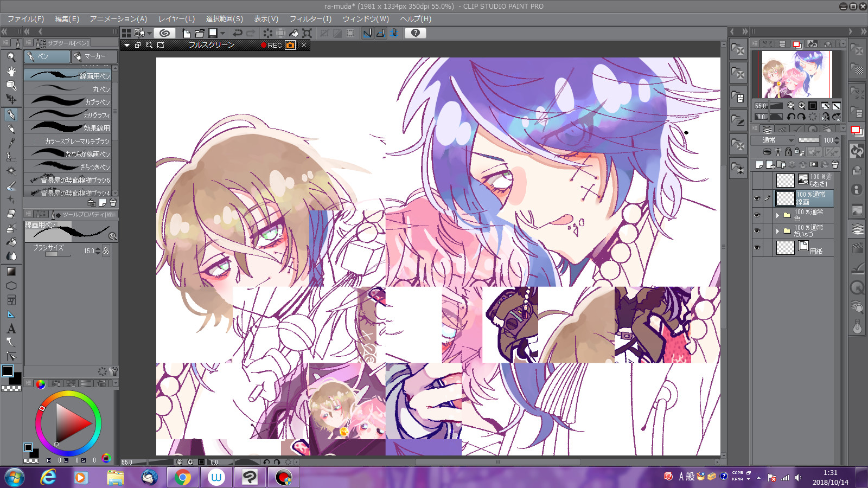This screenshot has width=868, height=488.
Task: Hide the だいsづ folder layer
Action: click(x=757, y=231)
